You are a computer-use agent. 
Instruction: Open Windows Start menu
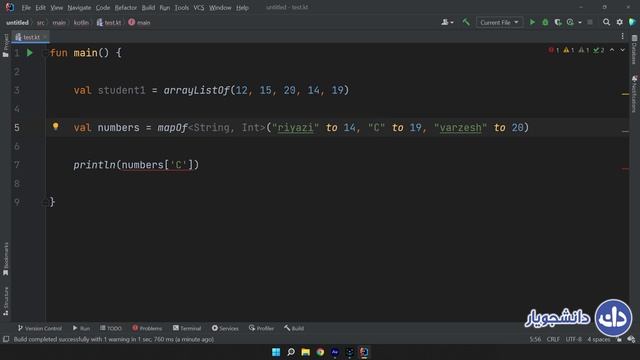coord(276,352)
